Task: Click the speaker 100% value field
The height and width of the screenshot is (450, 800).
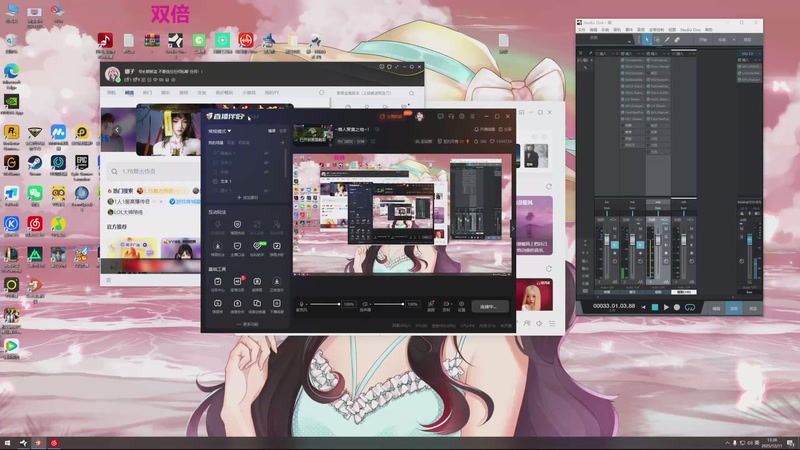Action: point(413,304)
